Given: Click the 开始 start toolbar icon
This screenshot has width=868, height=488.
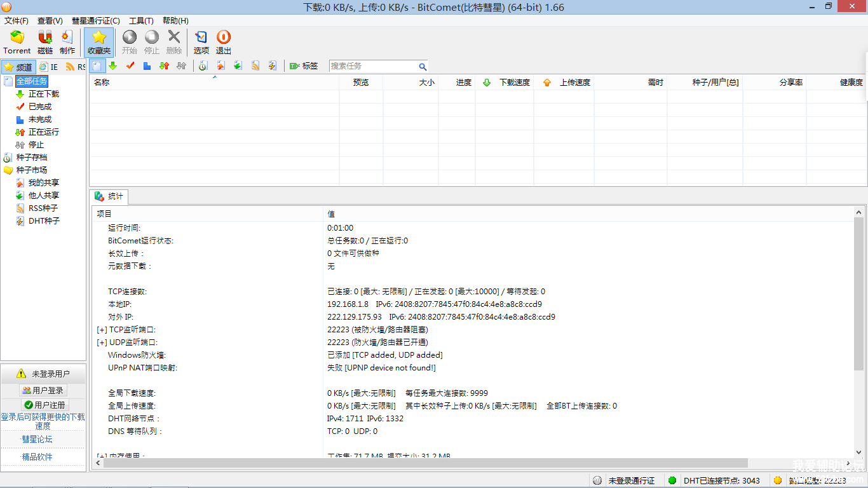Looking at the screenshot, I should point(130,42).
